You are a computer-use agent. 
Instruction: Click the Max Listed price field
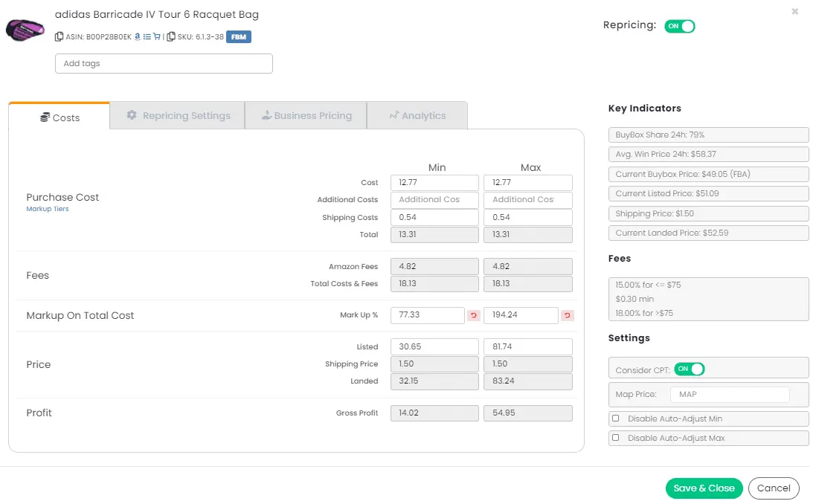pyautogui.click(x=528, y=346)
